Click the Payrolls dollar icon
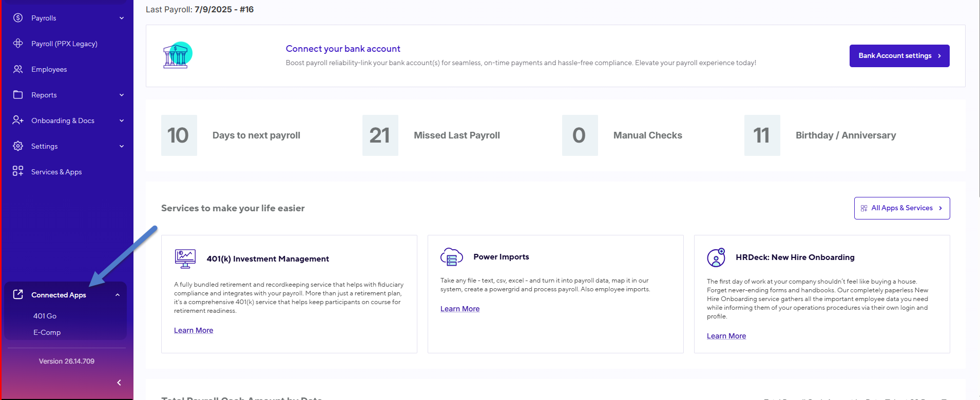This screenshot has height=400, width=980. point(18,18)
